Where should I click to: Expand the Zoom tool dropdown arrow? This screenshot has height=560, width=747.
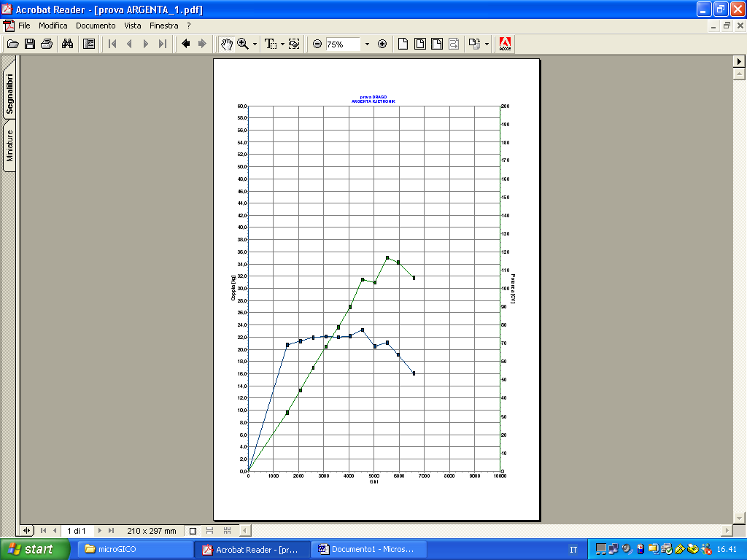click(x=255, y=44)
